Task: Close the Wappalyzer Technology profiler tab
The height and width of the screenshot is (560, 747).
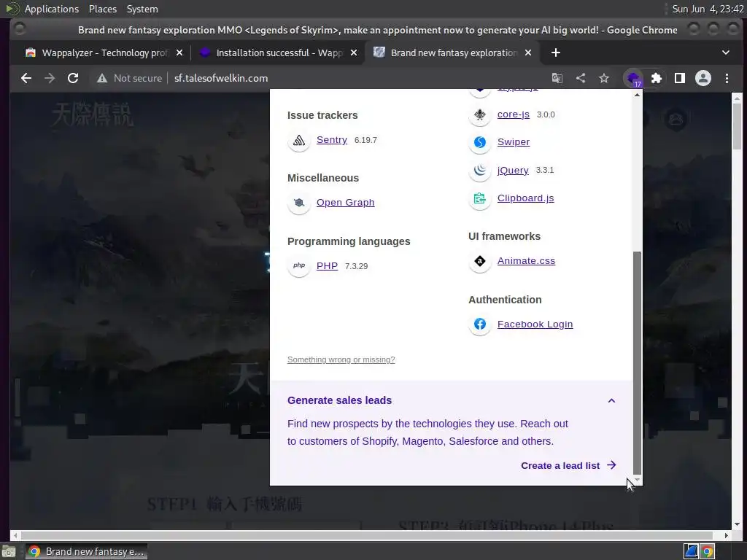Action: [x=179, y=52]
